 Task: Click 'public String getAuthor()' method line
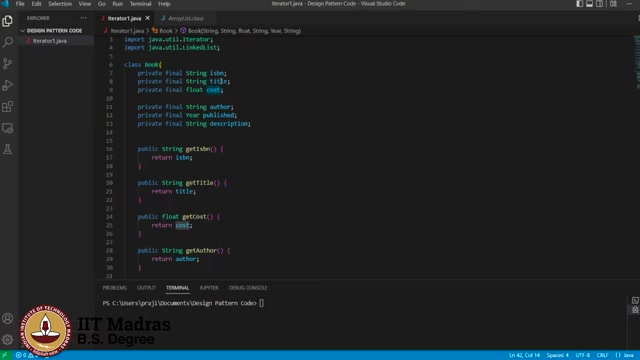184,251
